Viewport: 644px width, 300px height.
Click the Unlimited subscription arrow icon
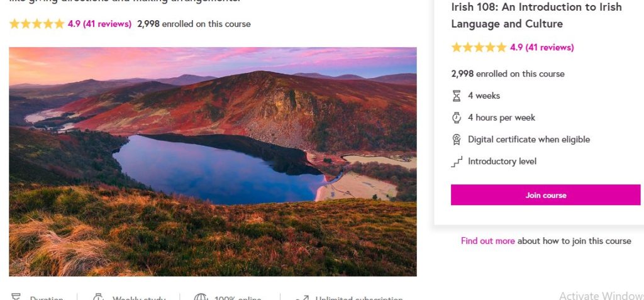(x=302, y=298)
